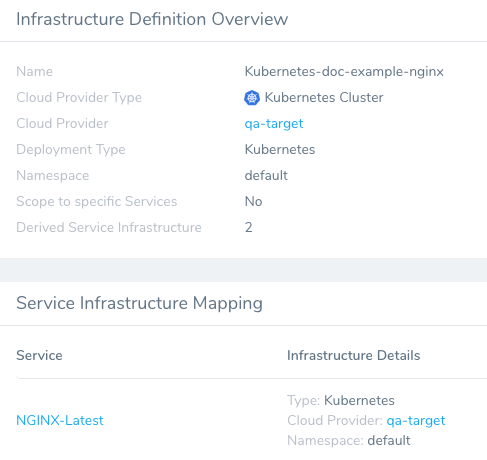Click the Cloud Provider Type label
The image size is (487, 460).
[79, 98]
